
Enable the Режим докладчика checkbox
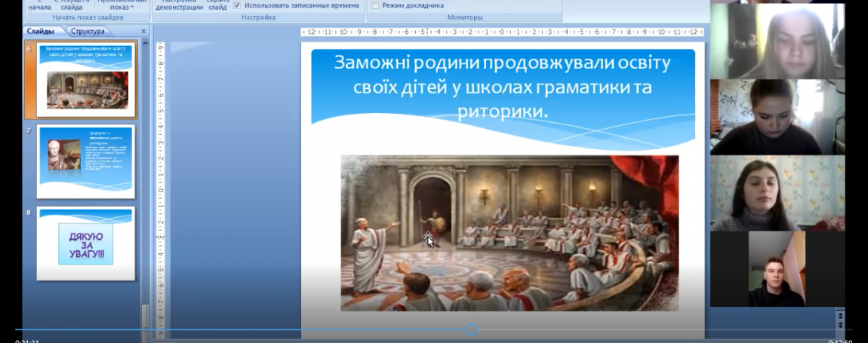pyautogui.click(x=375, y=5)
